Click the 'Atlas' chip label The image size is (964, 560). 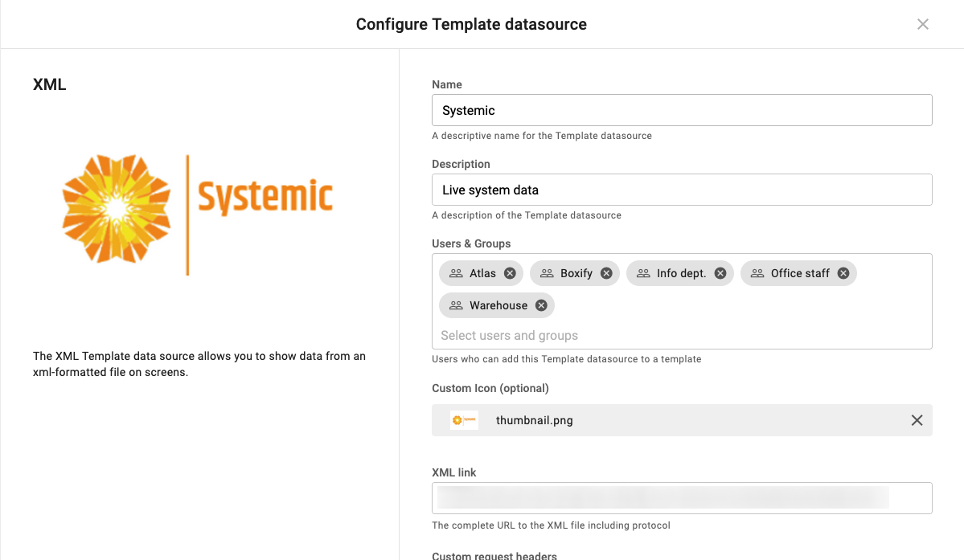point(482,273)
